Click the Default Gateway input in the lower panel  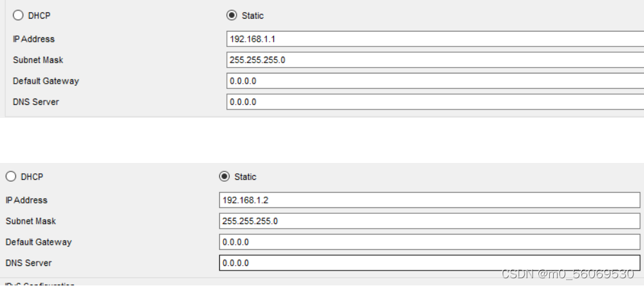[429, 242]
